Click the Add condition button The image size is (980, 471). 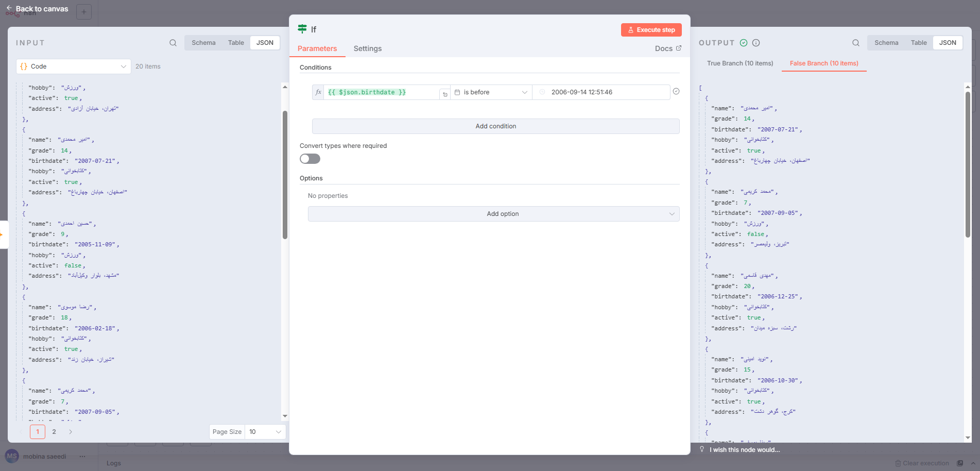pyautogui.click(x=495, y=126)
